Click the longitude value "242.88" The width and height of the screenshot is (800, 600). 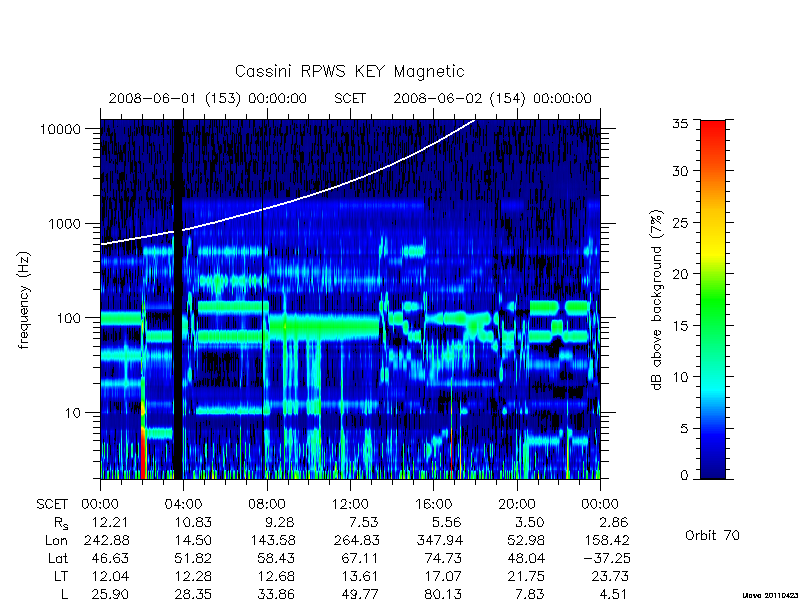[x=106, y=540]
